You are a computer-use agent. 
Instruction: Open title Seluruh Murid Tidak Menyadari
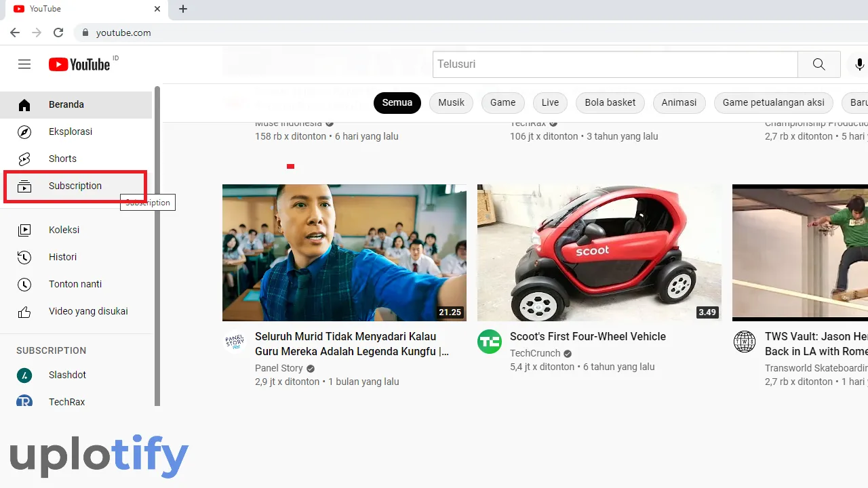[x=352, y=344]
